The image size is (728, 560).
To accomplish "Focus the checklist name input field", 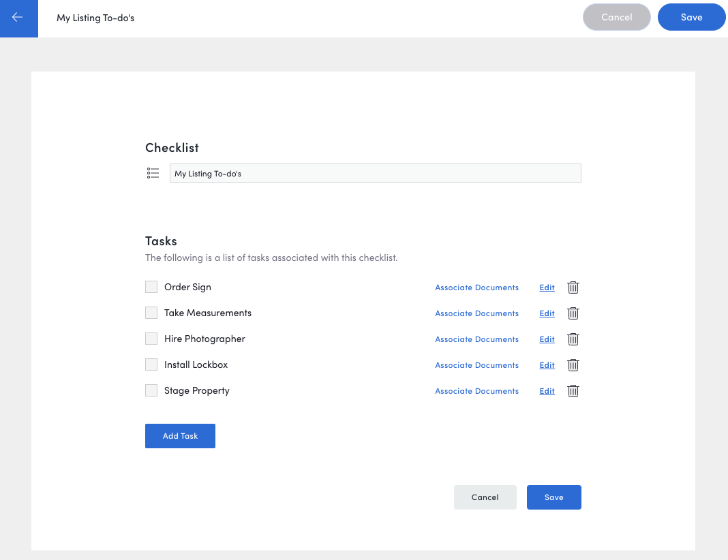I will coord(375,173).
